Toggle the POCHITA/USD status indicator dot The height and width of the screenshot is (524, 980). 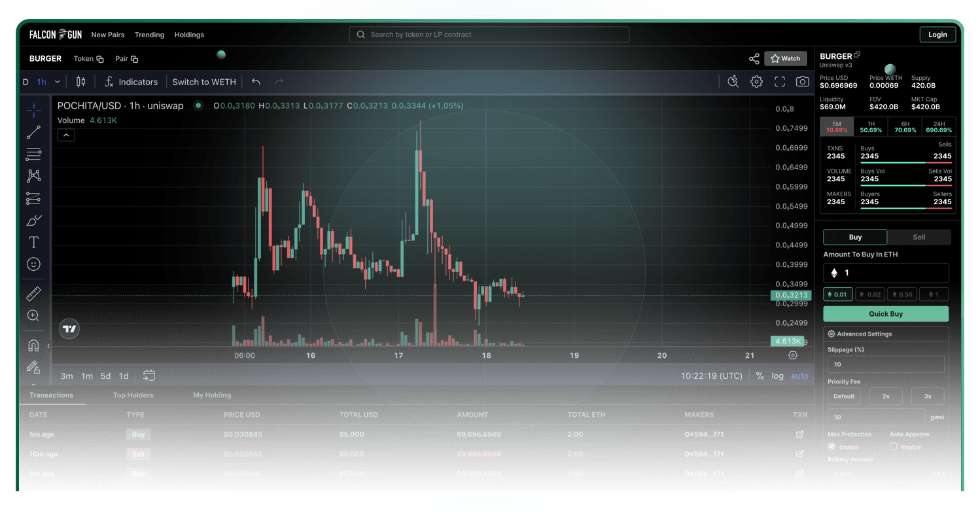tap(198, 105)
